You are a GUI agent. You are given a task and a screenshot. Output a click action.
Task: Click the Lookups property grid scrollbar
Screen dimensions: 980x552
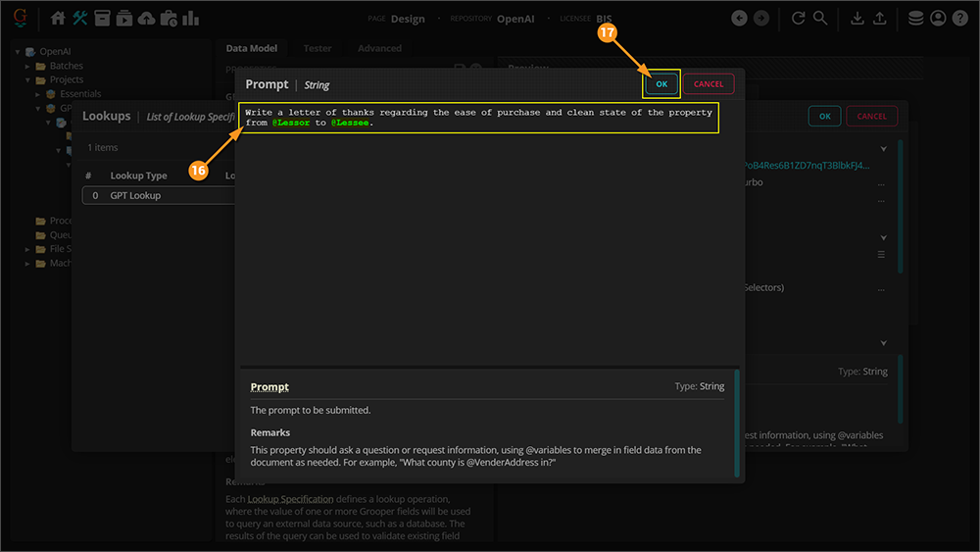(x=900, y=206)
